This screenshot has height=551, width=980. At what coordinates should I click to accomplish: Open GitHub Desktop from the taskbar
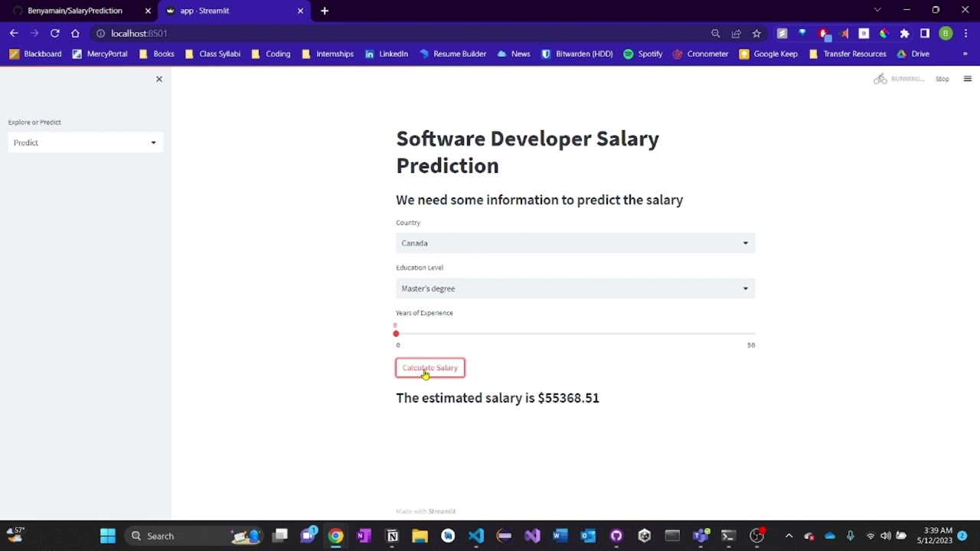[616, 536]
